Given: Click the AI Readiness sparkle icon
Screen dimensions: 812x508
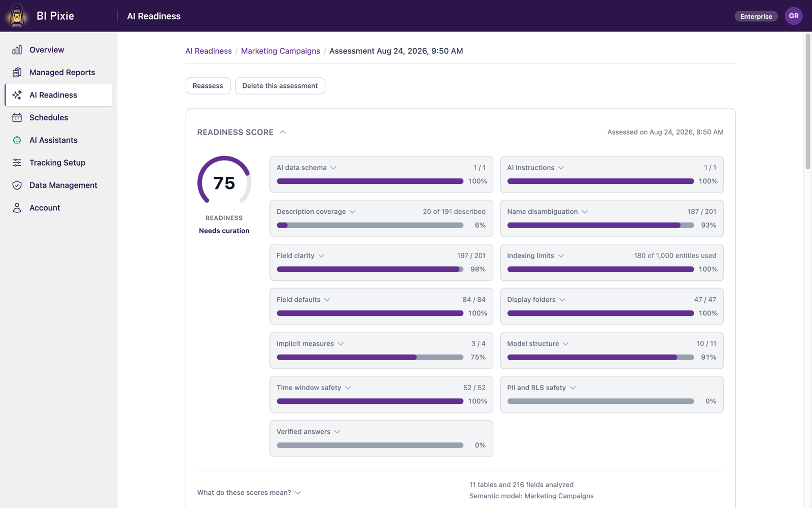Looking at the screenshot, I should 17,95.
